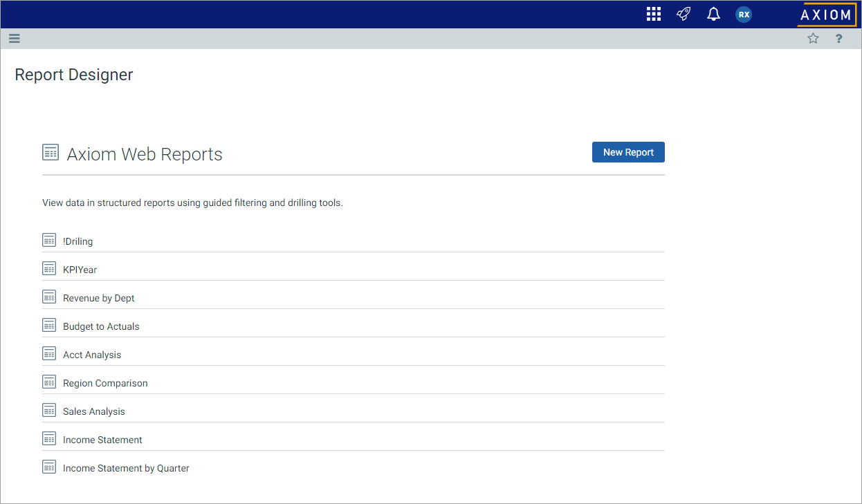Open the Region Comparison report
This screenshot has height=504, width=862.
point(105,383)
